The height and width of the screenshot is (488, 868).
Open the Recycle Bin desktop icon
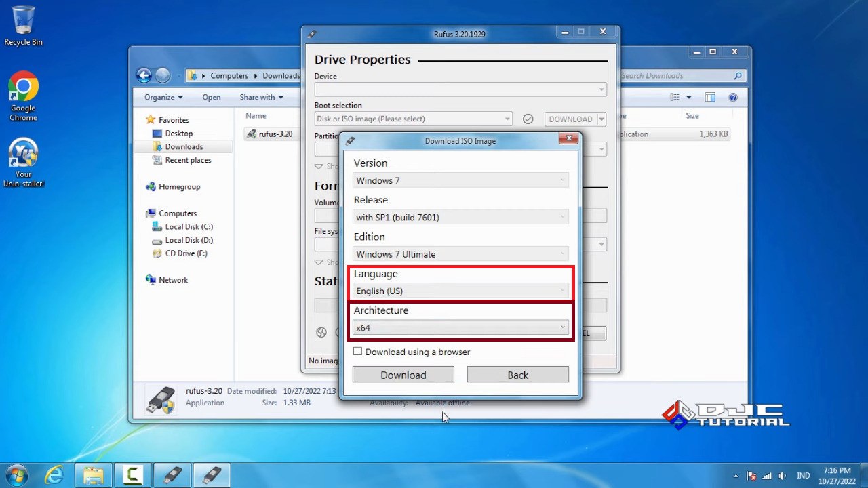click(x=23, y=26)
